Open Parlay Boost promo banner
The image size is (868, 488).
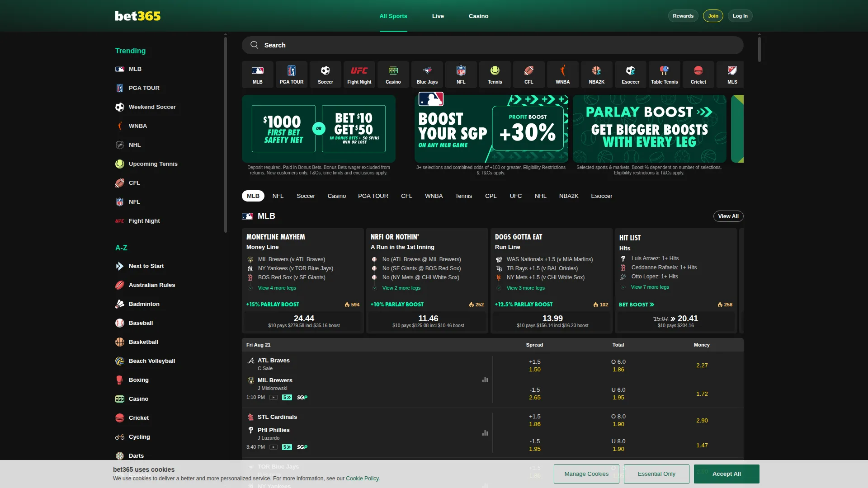coord(650,129)
